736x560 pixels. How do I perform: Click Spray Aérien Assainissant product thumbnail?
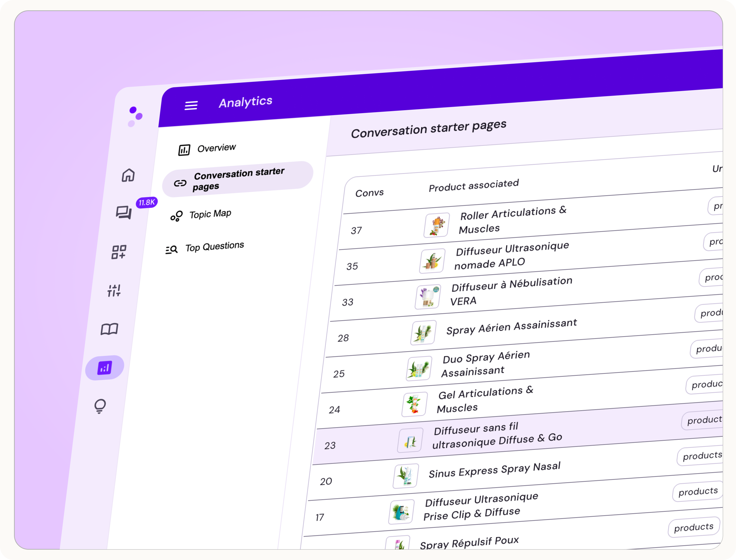tap(423, 333)
